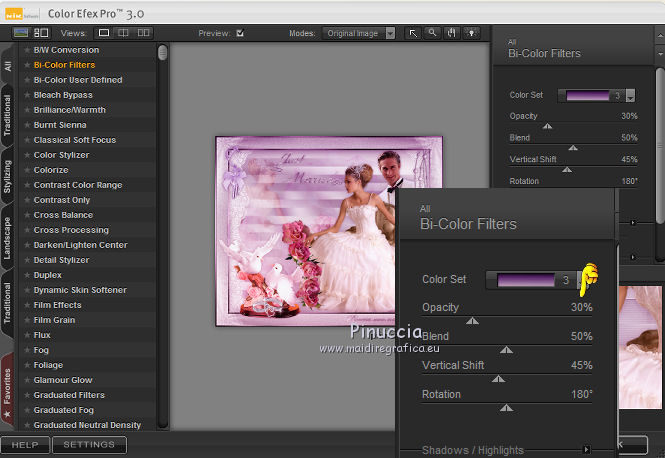Expand the Shadows / Highlights section
This screenshot has height=458, width=665.
587,450
